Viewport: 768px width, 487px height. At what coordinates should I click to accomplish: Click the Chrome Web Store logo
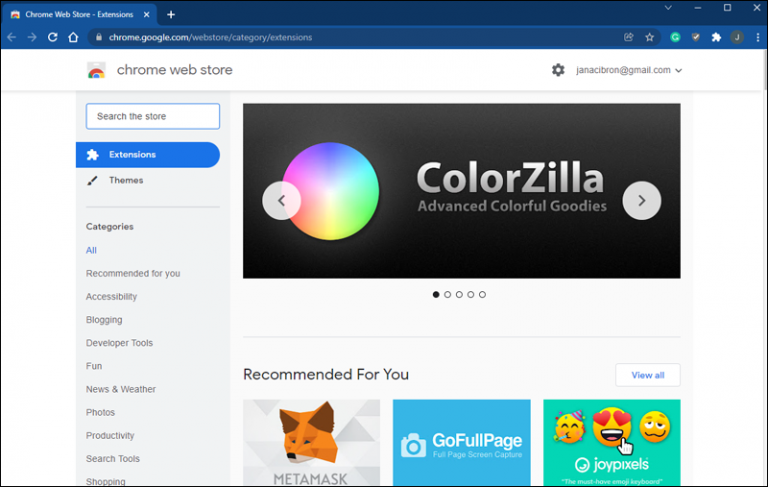[x=96, y=70]
